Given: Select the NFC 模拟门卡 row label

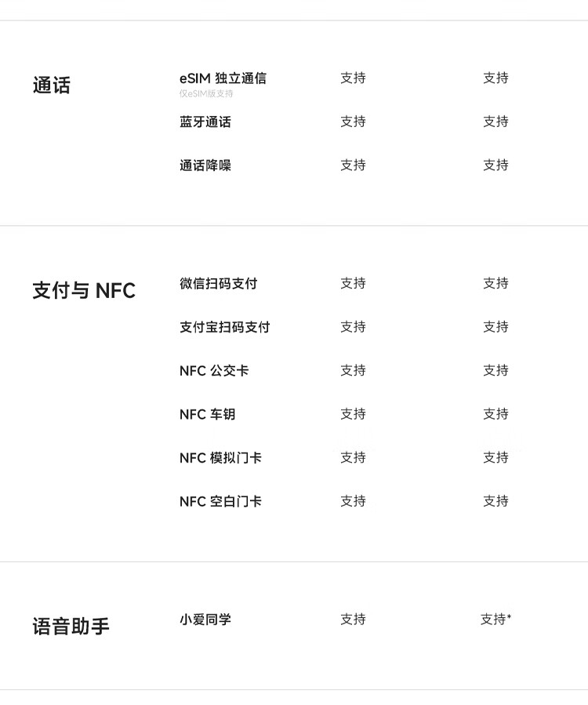Looking at the screenshot, I should coord(220,457).
